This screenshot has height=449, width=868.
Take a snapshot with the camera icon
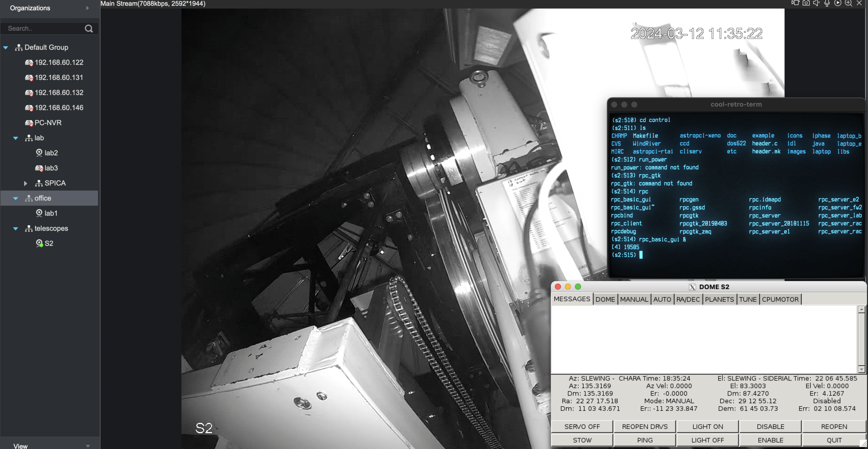point(806,3)
